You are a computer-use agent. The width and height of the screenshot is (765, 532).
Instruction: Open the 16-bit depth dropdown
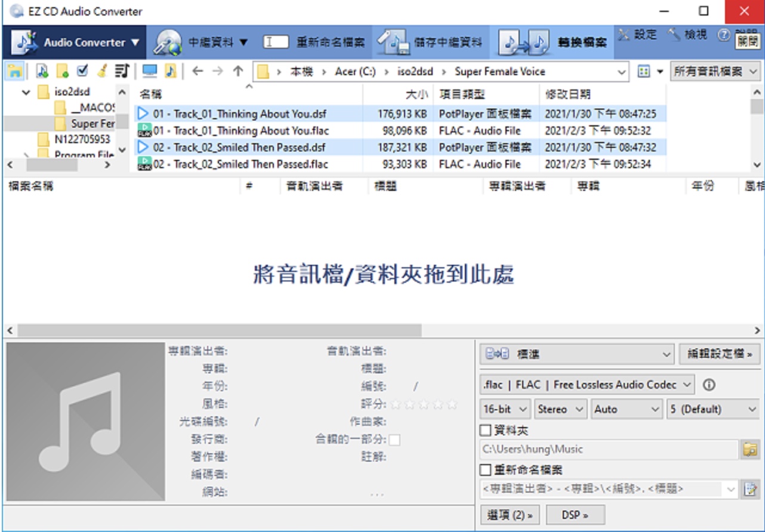505,409
